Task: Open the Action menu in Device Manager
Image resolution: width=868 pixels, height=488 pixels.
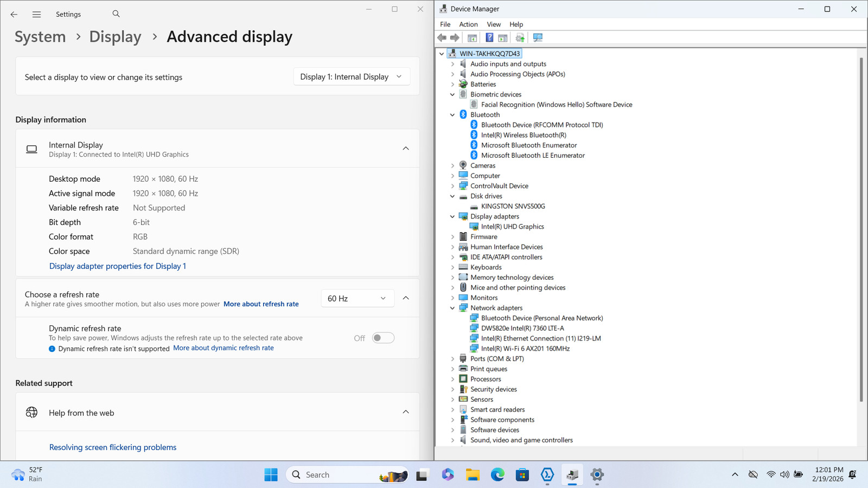Action: click(468, 24)
